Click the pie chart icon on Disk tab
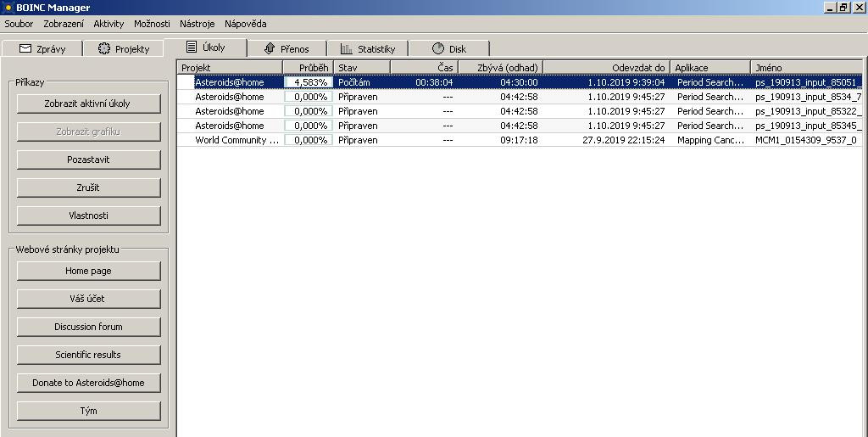Image resolution: width=868 pixels, height=437 pixels. pos(438,48)
